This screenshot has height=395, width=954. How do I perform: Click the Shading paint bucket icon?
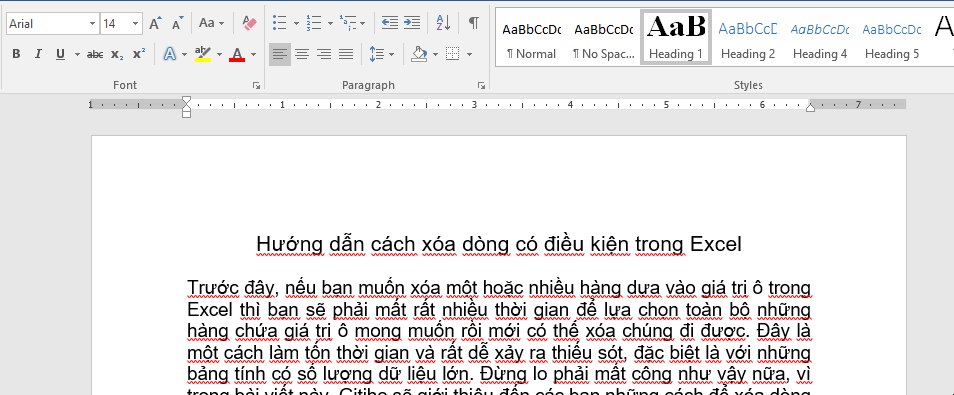point(419,54)
